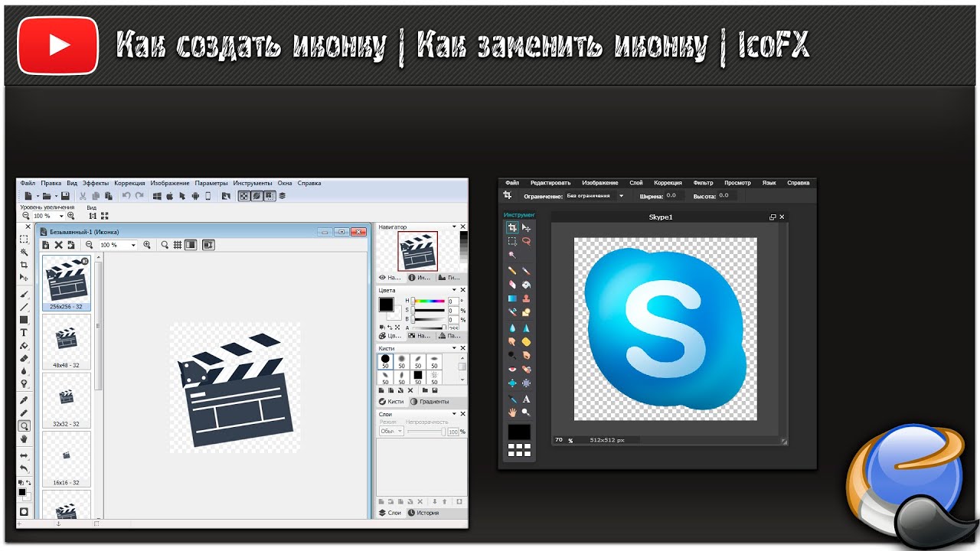980x551 pixels.
Task: Click the cut scissors icon in IcoFX
Action: tap(83, 196)
